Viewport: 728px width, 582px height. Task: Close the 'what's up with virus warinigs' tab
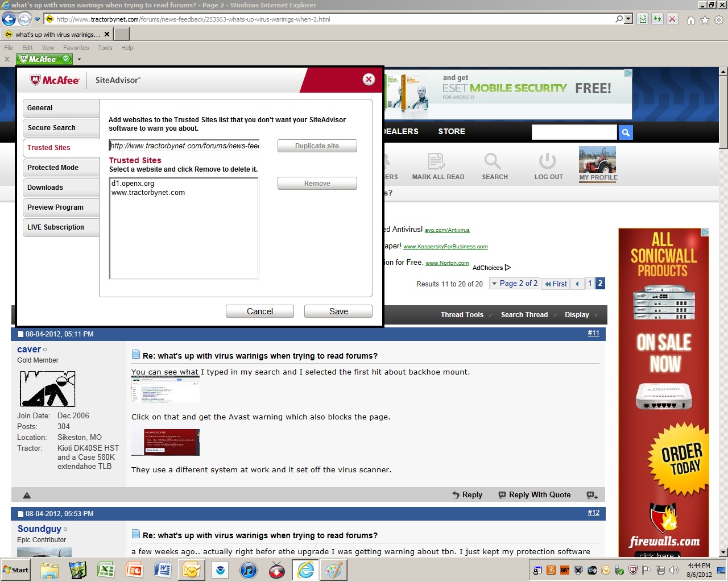pyautogui.click(x=107, y=34)
